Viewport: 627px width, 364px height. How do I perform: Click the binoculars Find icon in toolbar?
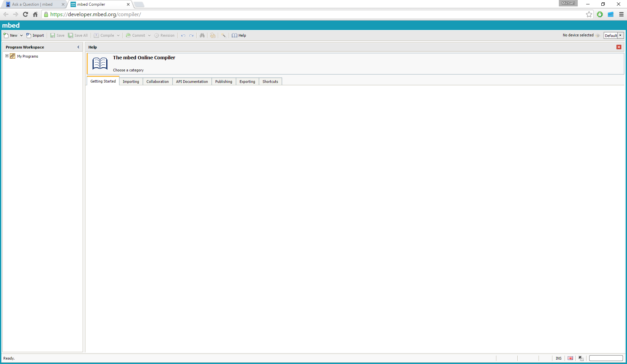pos(202,35)
